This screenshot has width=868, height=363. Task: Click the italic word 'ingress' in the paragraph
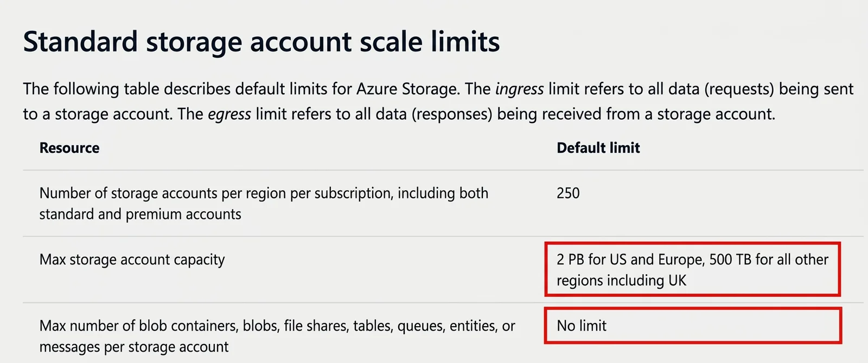[519, 89]
